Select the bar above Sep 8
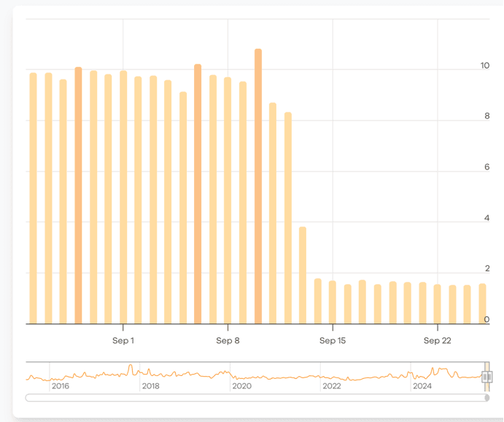This screenshot has height=422, width=504. pos(228,200)
